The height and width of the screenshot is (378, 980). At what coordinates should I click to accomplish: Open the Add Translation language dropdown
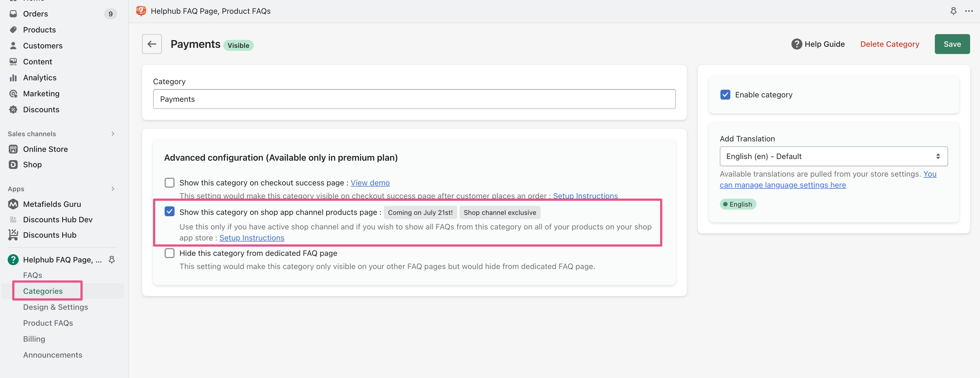pos(833,156)
